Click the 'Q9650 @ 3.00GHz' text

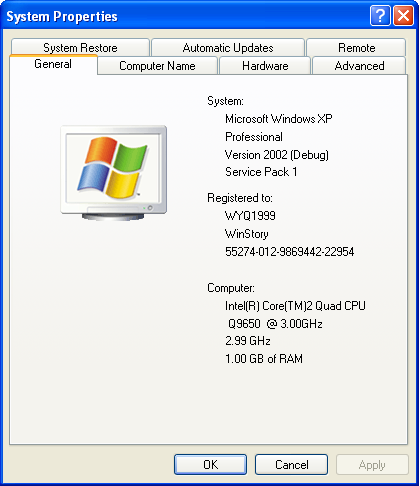(275, 324)
